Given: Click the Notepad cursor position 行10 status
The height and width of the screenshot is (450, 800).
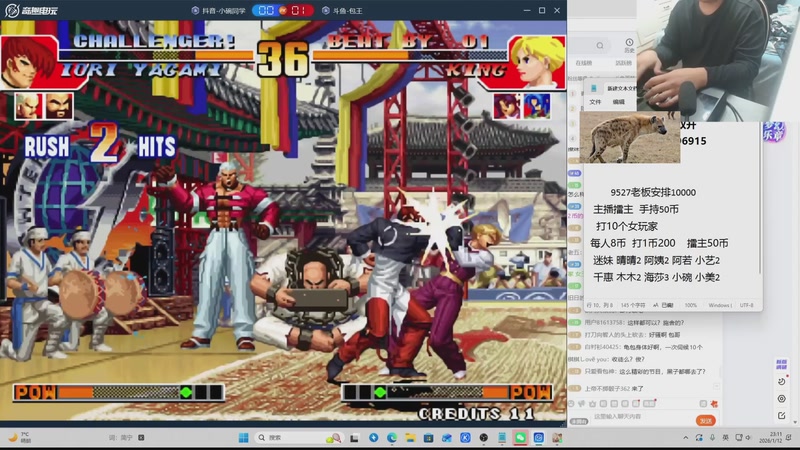Looking at the screenshot, I should point(599,305).
